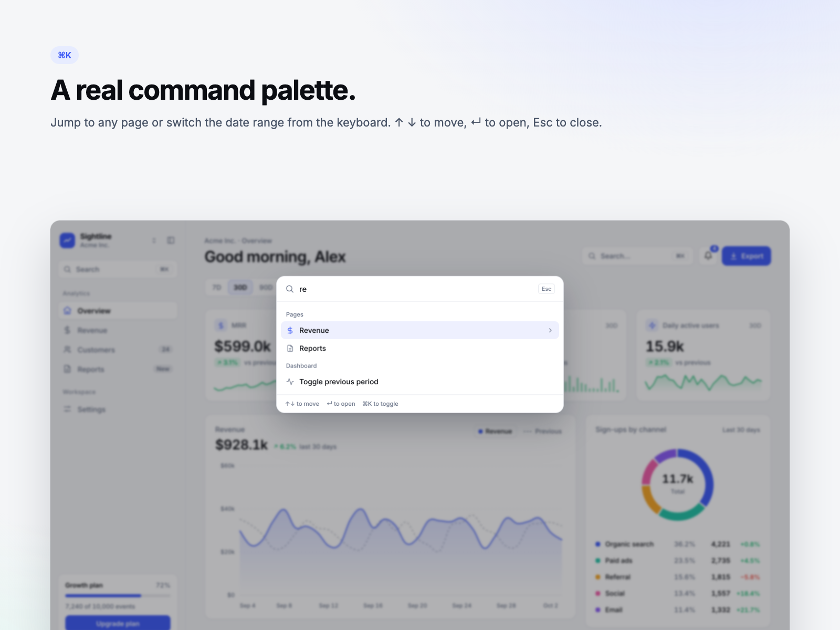Click the Esc button in palette
Image resolution: width=840 pixels, height=630 pixels.
[x=547, y=289]
